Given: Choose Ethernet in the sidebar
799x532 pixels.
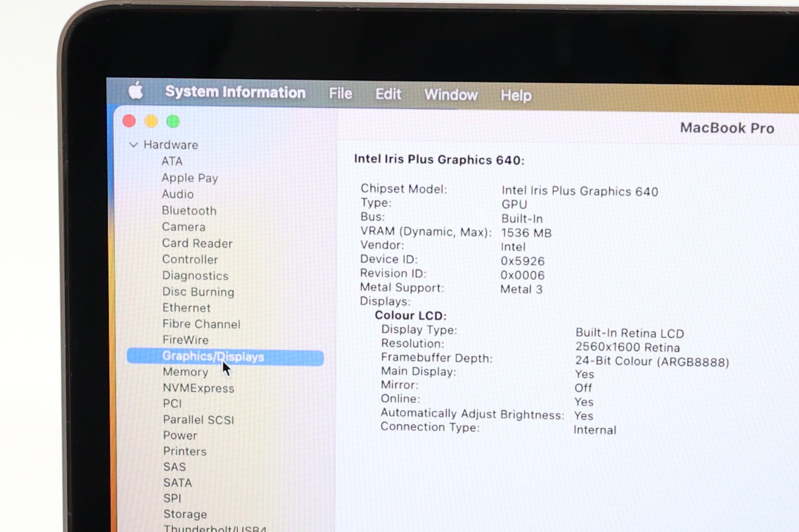Looking at the screenshot, I should coord(186,308).
